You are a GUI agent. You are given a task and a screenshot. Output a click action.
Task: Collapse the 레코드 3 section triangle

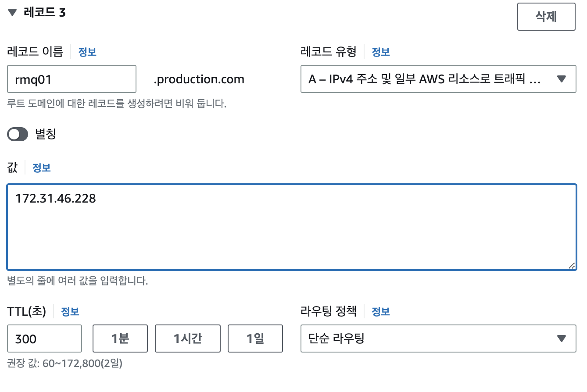(x=12, y=13)
